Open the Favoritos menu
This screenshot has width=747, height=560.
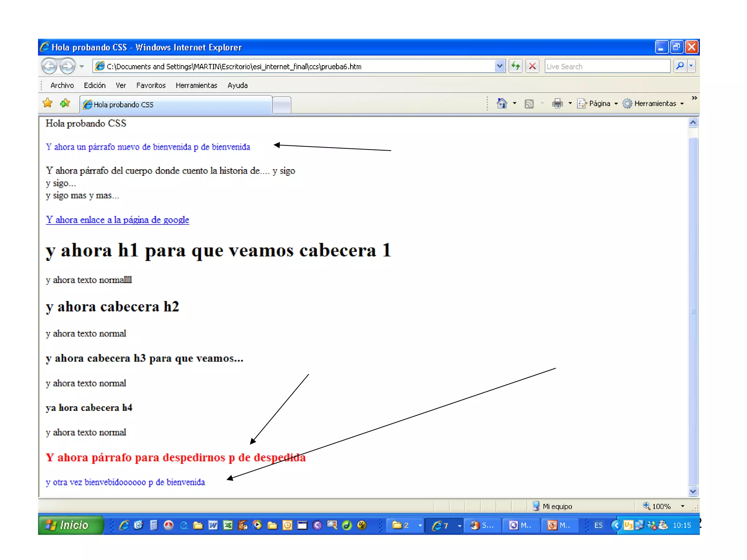[x=151, y=85]
